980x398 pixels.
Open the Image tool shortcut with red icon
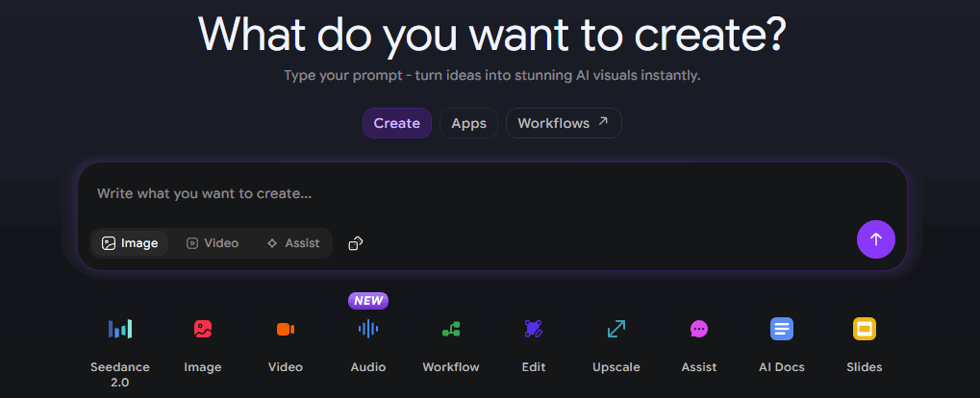pyautogui.click(x=203, y=329)
